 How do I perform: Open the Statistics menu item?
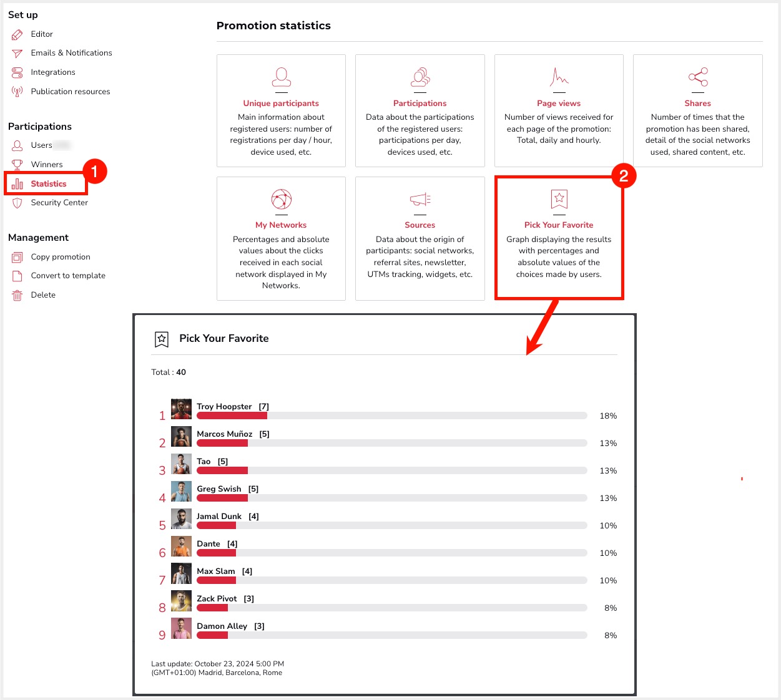48,184
